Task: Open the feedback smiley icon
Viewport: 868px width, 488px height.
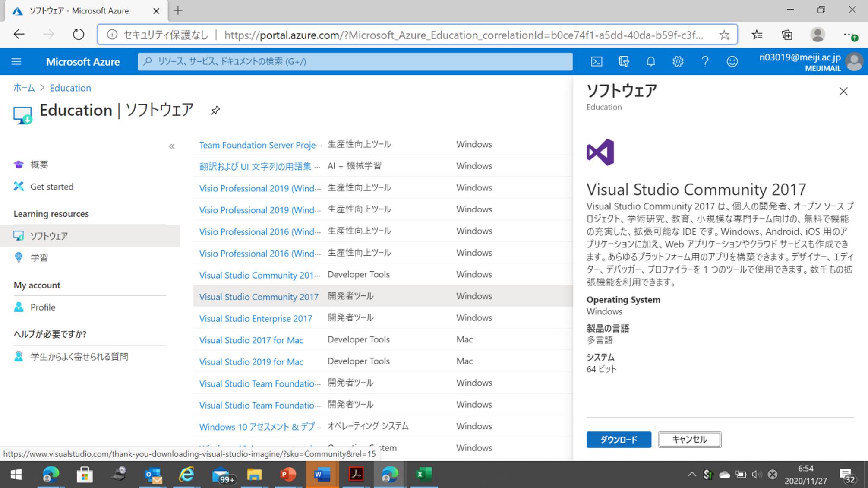Action: [732, 62]
